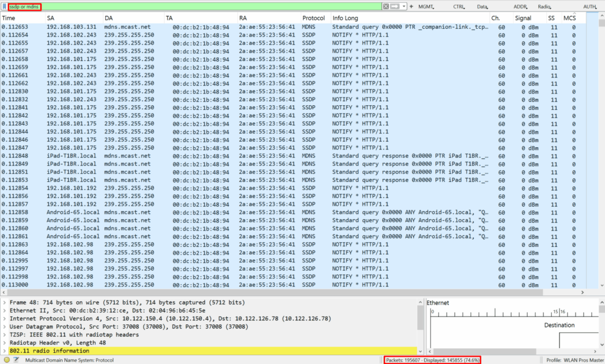Screen dimensions: 605x364
Task: Open the Radio filter shortcut
Action: (x=545, y=6)
